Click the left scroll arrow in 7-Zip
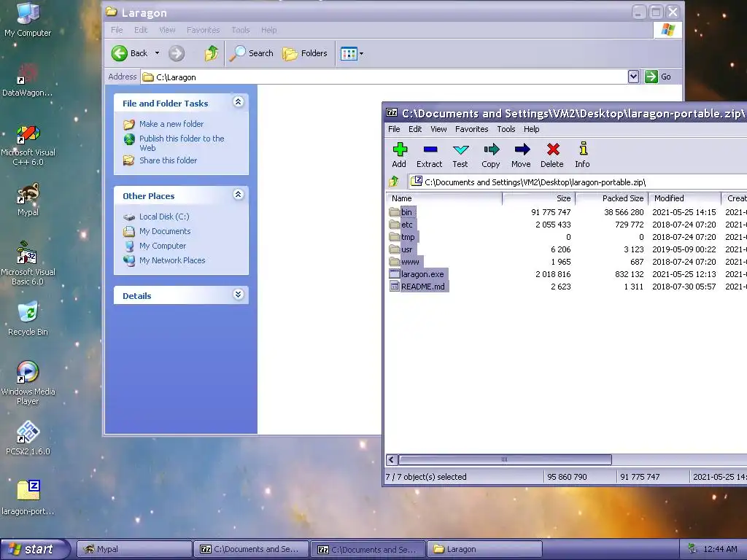The image size is (747, 560). tap(392, 459)
